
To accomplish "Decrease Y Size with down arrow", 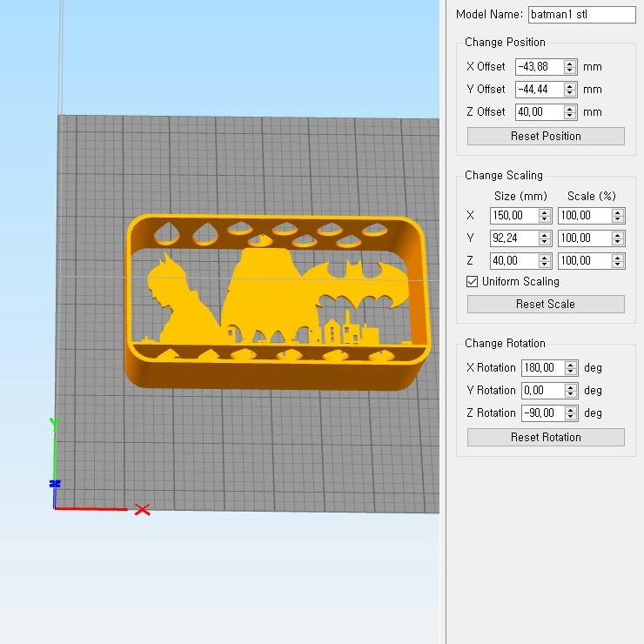I will coord(545,242).
